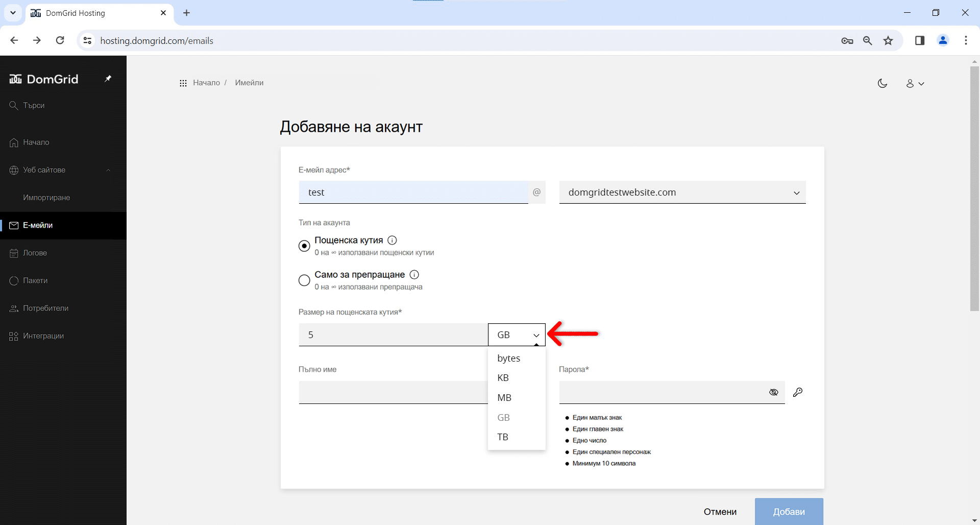Open the user account menu
Screen dimensions: 980x525
pos(915,83)
